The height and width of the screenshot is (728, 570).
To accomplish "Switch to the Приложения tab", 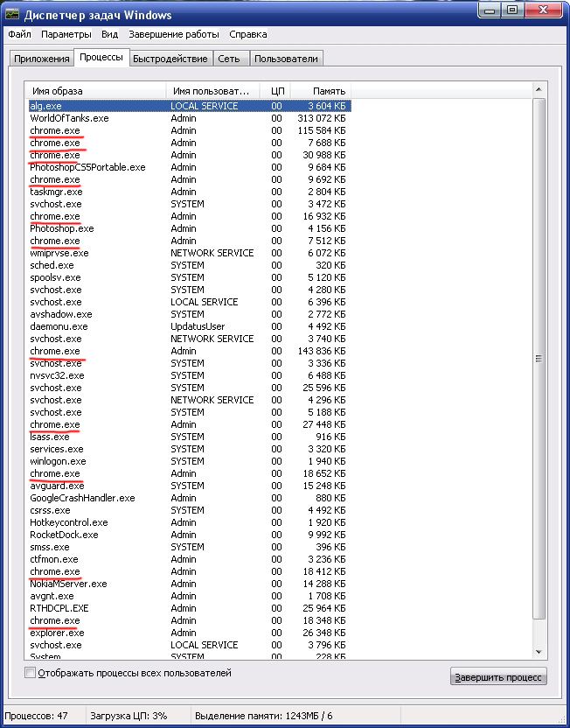I will [x=41, y=59].
